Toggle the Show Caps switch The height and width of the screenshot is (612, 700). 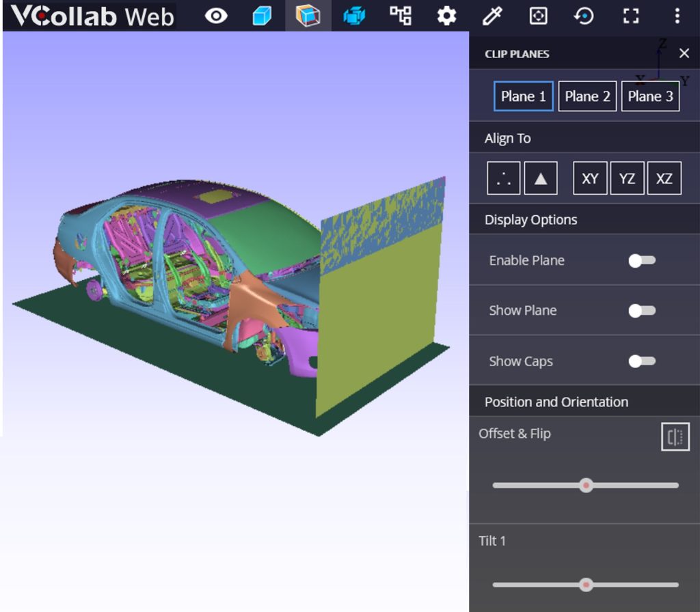pyautogui.click(x=642, y=361)
